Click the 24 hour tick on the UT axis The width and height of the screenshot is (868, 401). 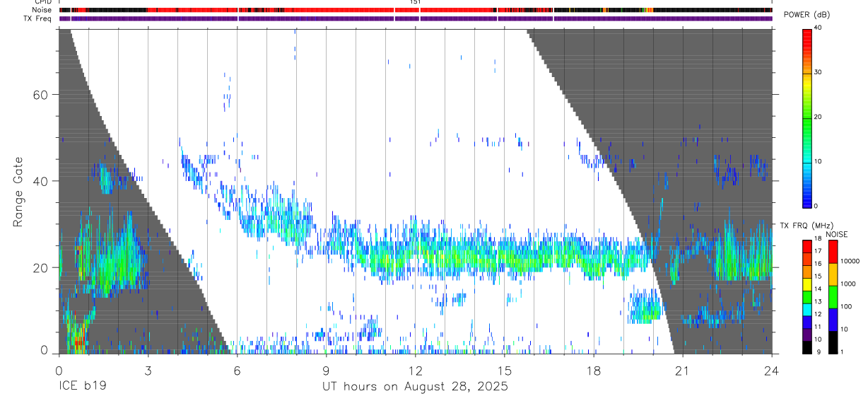(x=772, y=370)
